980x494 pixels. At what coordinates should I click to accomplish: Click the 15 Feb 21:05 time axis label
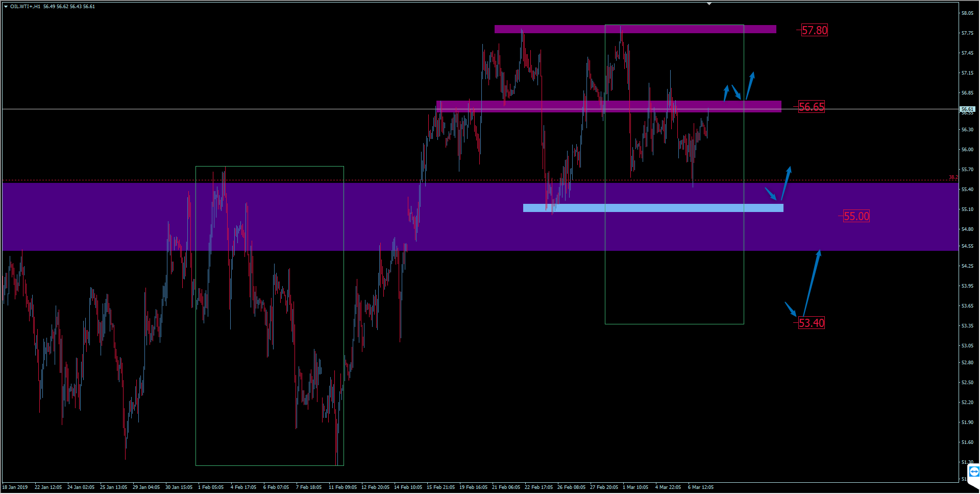pyautogui.click(x=440, y=487)
